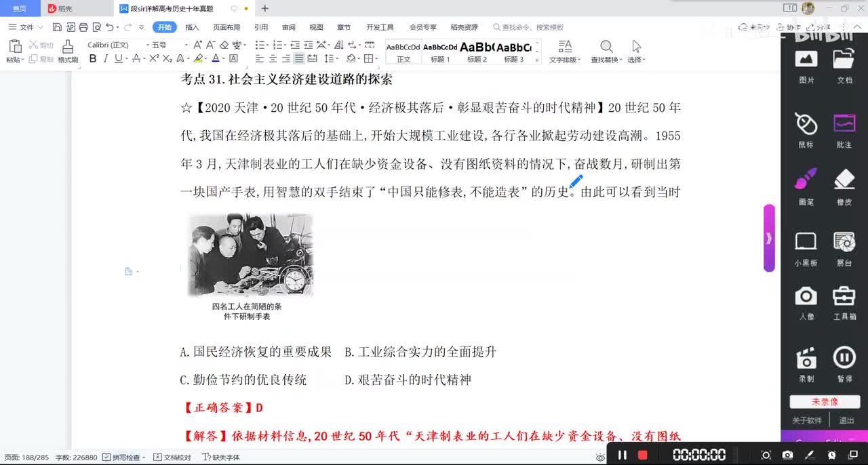Toggle Align Left paragraph alignment
This screenshot has width=868, height=465.
point(260,59)
